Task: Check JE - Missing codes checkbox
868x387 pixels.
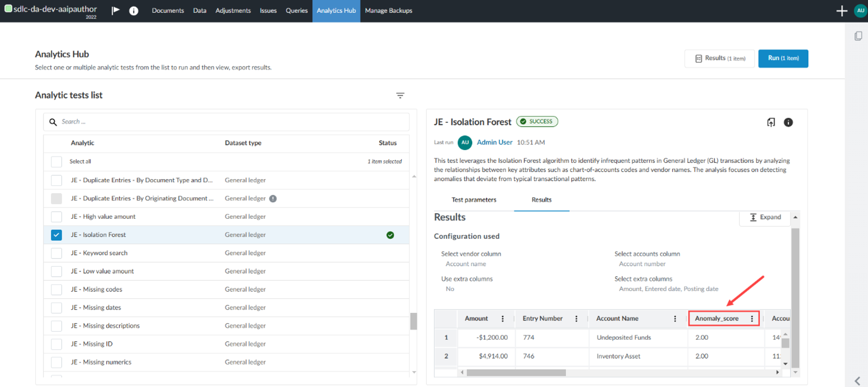Action: [56, 290]
